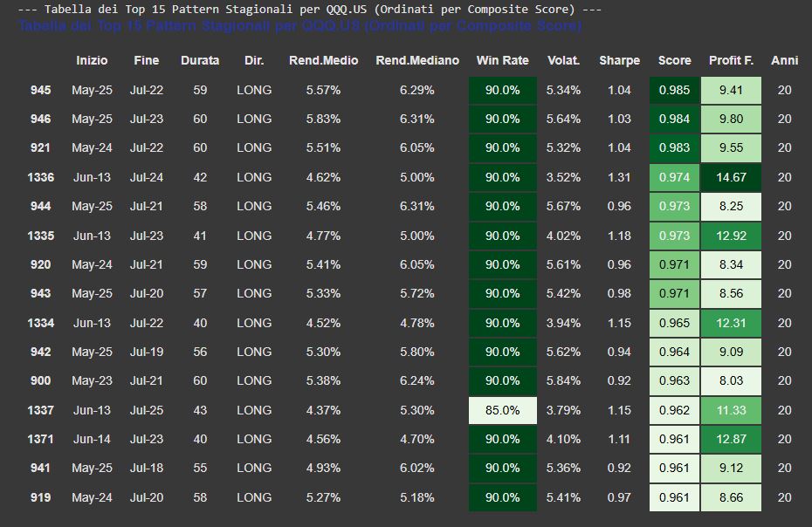Click the Inizio date May-23
Screen dimensions: 812x527
click(x=92, y=381)
